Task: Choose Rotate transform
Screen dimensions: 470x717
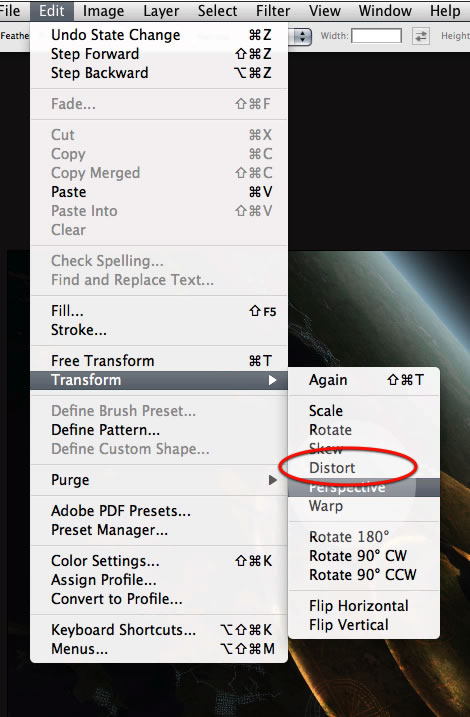Action: 364,430
